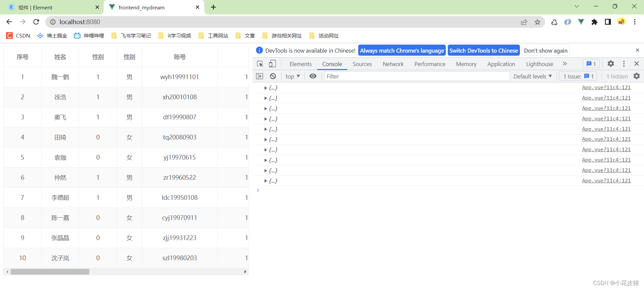Open the 稀土掘金 bookmark
The image size is (644, 289).
pyautogui.click(x=52, y=36)
